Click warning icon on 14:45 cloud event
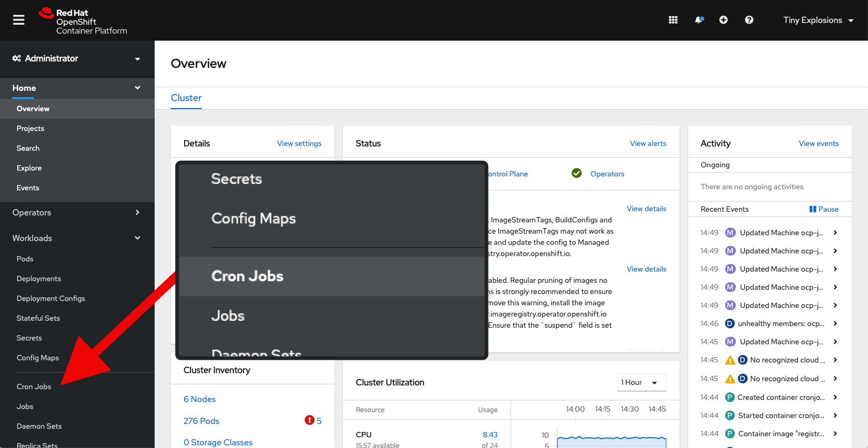868x448 pixels. (730, 360)
